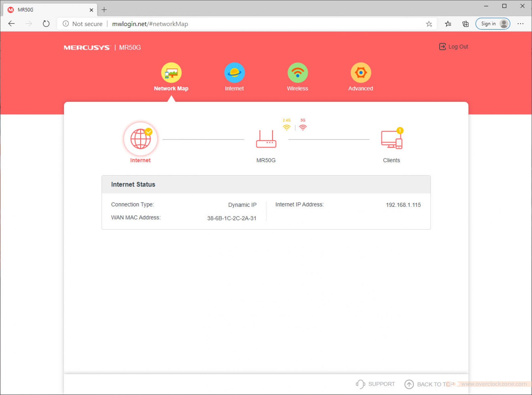Open the Advanced gear icon
Viewport: 532px width, 395px height.
pos(360,73)
